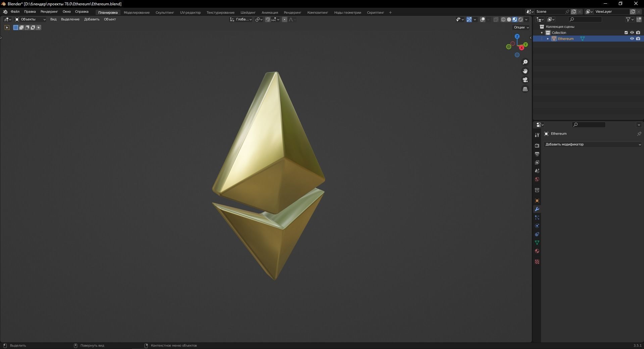Click the hand pan view icon
Screen dimensions: 644x349
525,71
